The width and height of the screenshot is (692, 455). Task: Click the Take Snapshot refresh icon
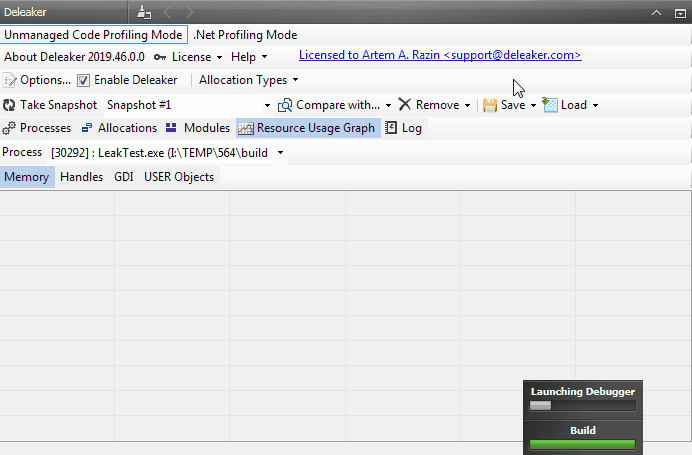click(9, 105)
